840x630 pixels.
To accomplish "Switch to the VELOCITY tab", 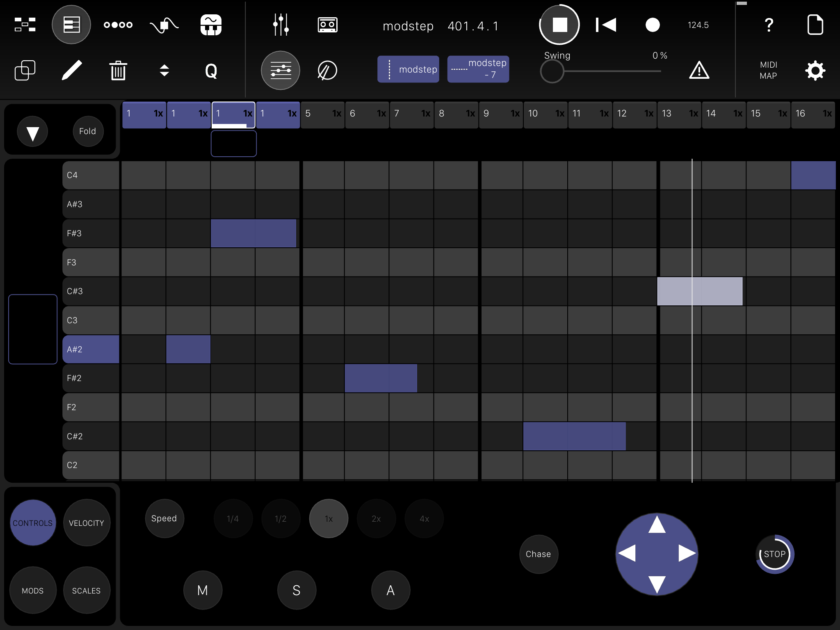I will 86,523.
